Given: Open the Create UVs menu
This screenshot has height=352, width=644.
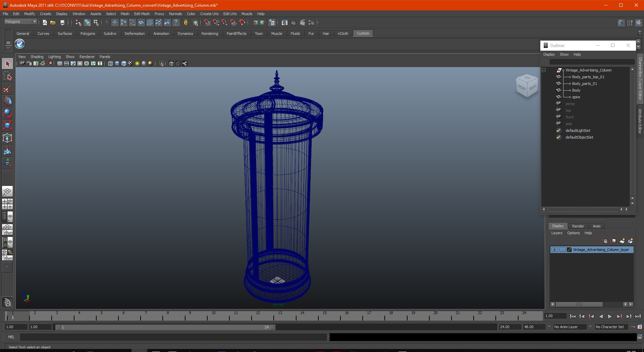Looking at the screenshot, I should [209, 14].
